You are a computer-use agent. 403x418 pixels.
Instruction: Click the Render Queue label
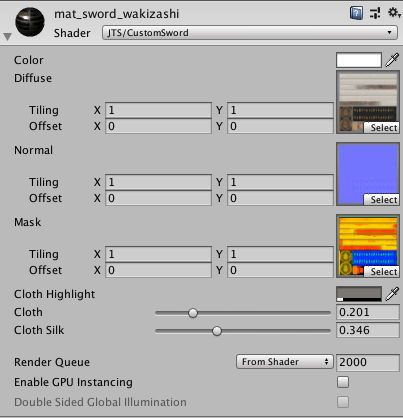tap(52, 362)
